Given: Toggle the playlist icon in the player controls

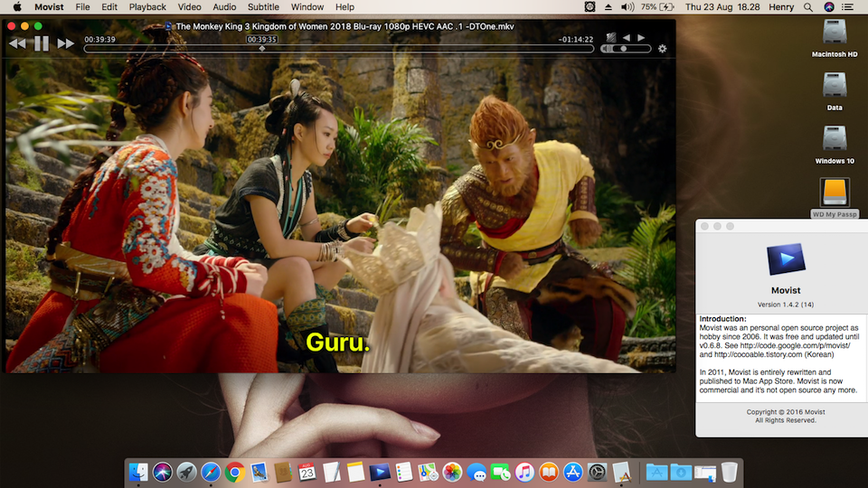Looking at the screenshot, I should [x=611, y=38].
